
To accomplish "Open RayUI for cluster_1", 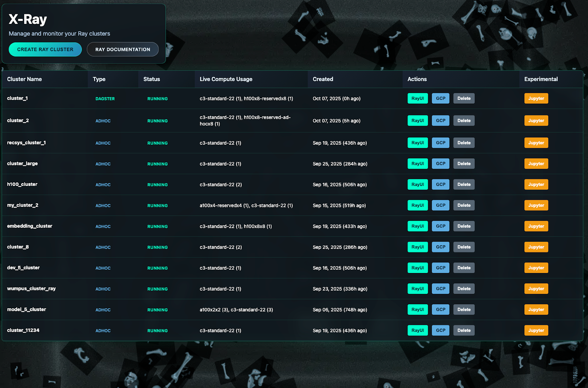I will point(417,98).
